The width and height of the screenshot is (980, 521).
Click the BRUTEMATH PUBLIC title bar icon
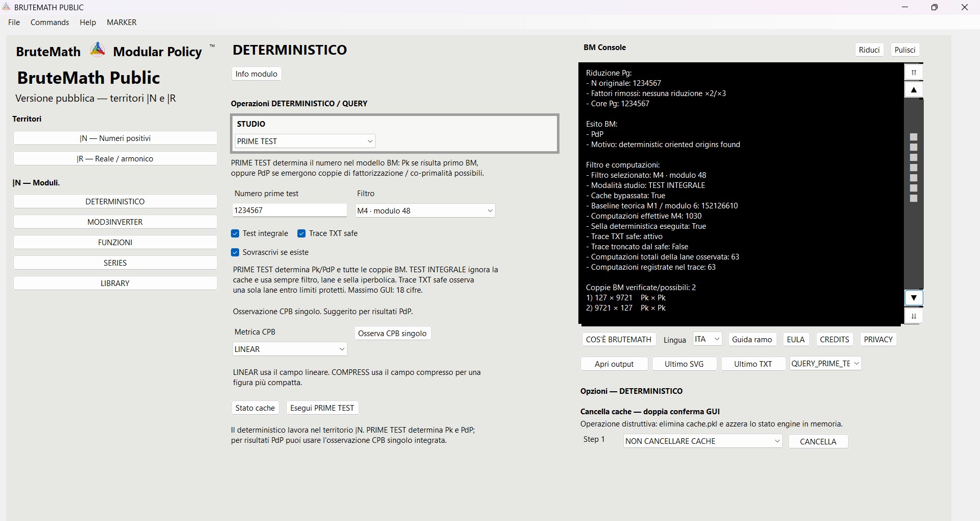(6, 7)
